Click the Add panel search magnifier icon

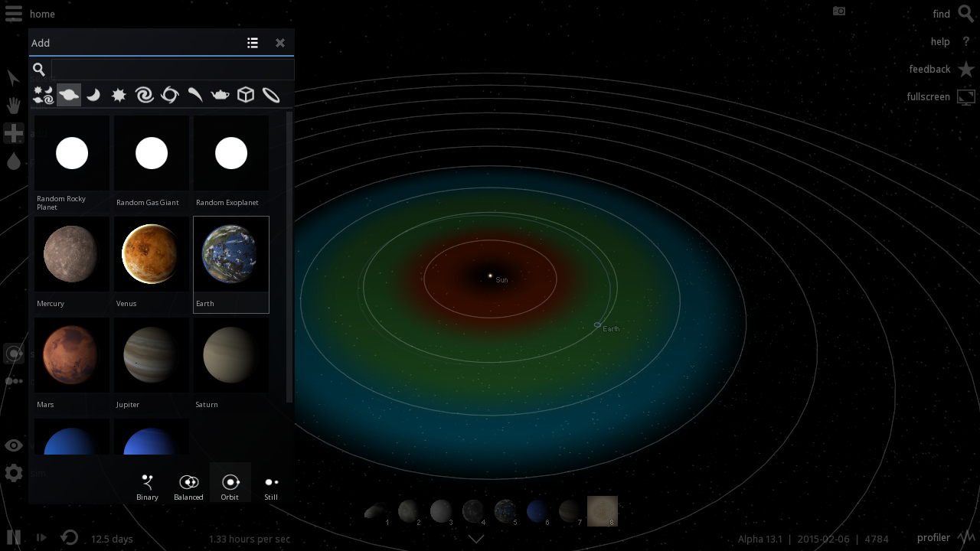(x=39, y=69)
